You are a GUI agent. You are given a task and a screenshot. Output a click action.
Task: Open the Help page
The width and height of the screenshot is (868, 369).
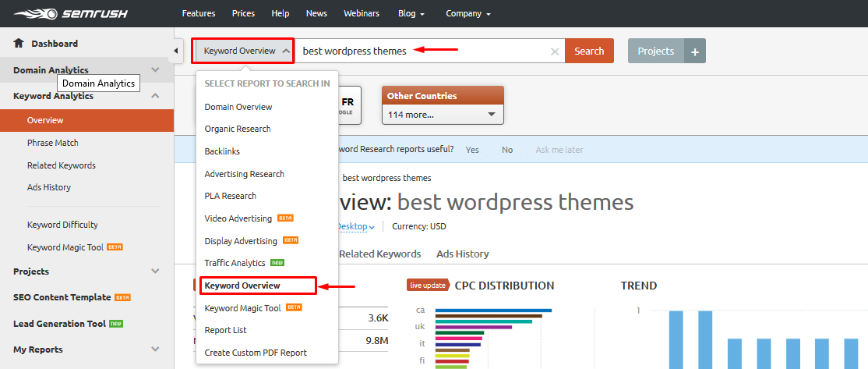tap(281, 13)
